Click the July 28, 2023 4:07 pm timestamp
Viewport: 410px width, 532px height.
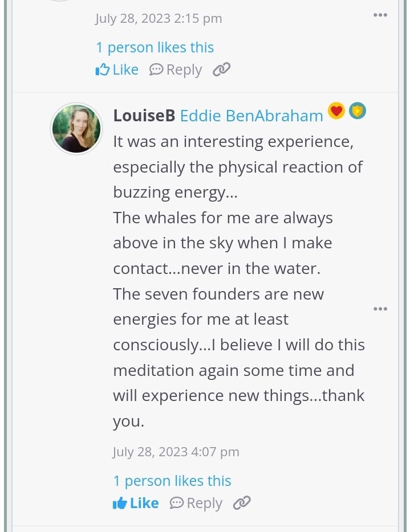pyautogui.click(x=176, y=452)
